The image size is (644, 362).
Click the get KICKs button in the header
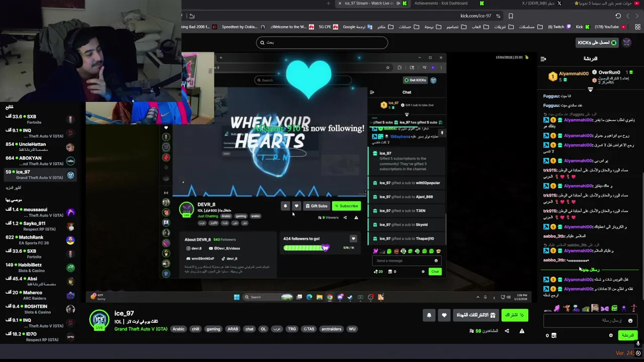click(597, 43)
